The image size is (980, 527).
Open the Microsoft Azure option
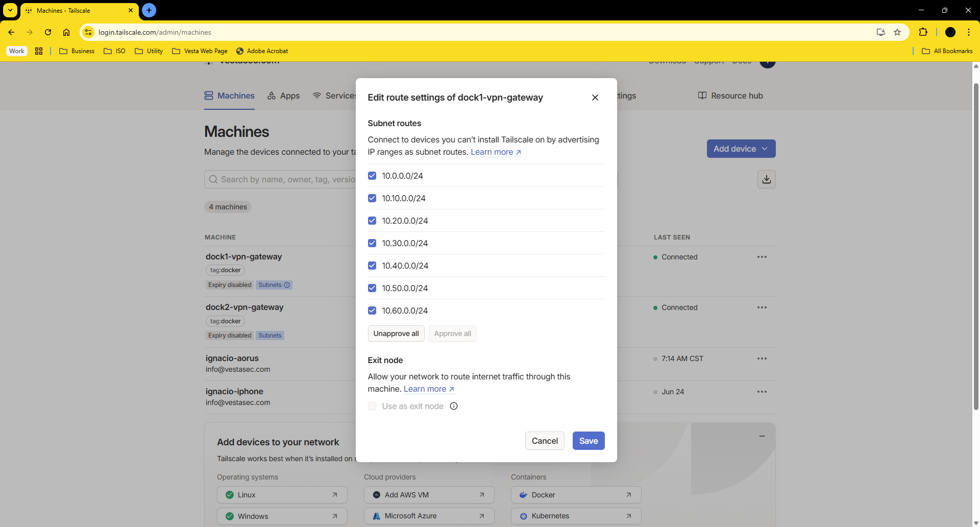(429, 516)
